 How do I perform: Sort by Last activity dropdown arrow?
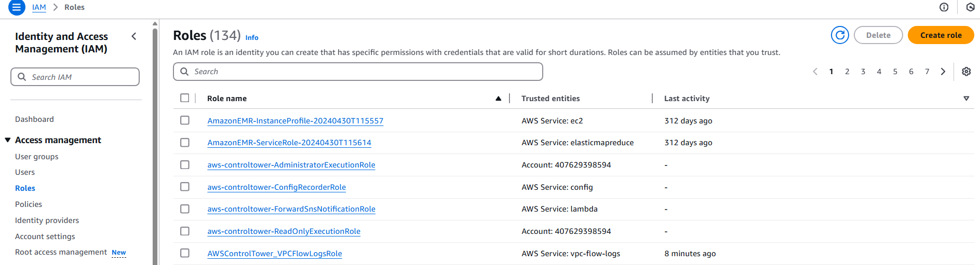(x=966, y=99)
